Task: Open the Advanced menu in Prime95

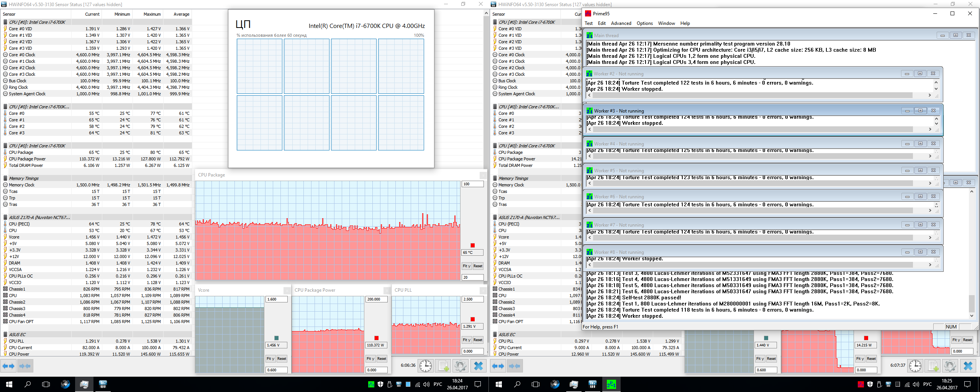Action: click(x=621, y=23)
